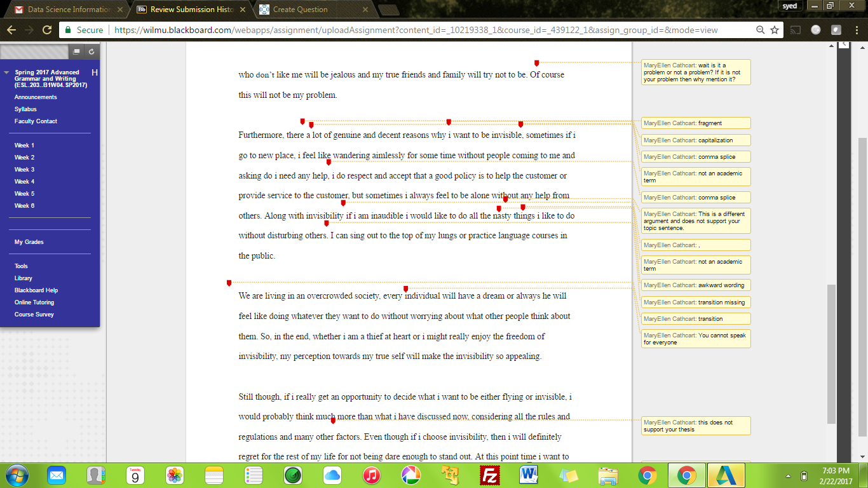Select the 'capitalization' comment box
Image resolution: width=868 pixels, height=488 pixels.
click(x=696, y=140)
